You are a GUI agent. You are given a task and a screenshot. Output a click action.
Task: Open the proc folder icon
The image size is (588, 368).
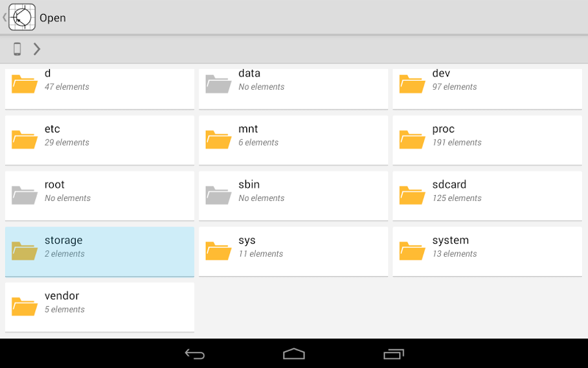[412, 139]
